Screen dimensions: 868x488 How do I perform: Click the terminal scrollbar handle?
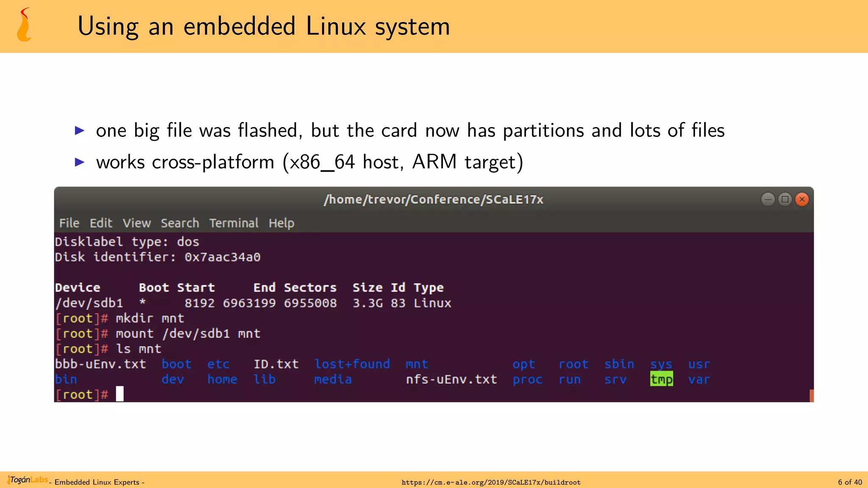(812, 396)
